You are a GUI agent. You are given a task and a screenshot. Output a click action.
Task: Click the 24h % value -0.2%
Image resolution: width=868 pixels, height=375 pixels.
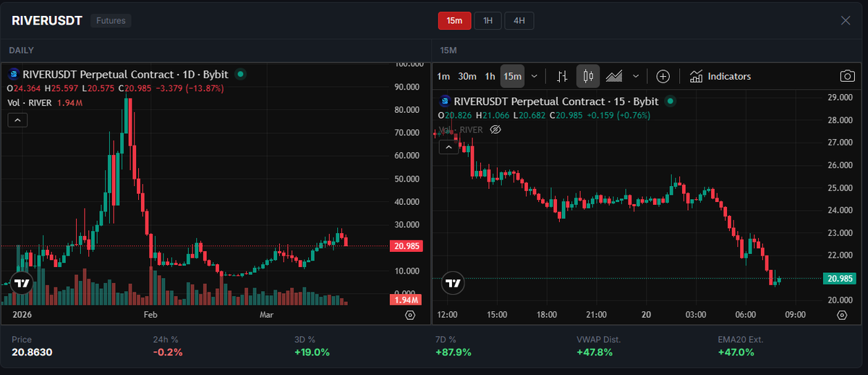(x=168, y=352)
